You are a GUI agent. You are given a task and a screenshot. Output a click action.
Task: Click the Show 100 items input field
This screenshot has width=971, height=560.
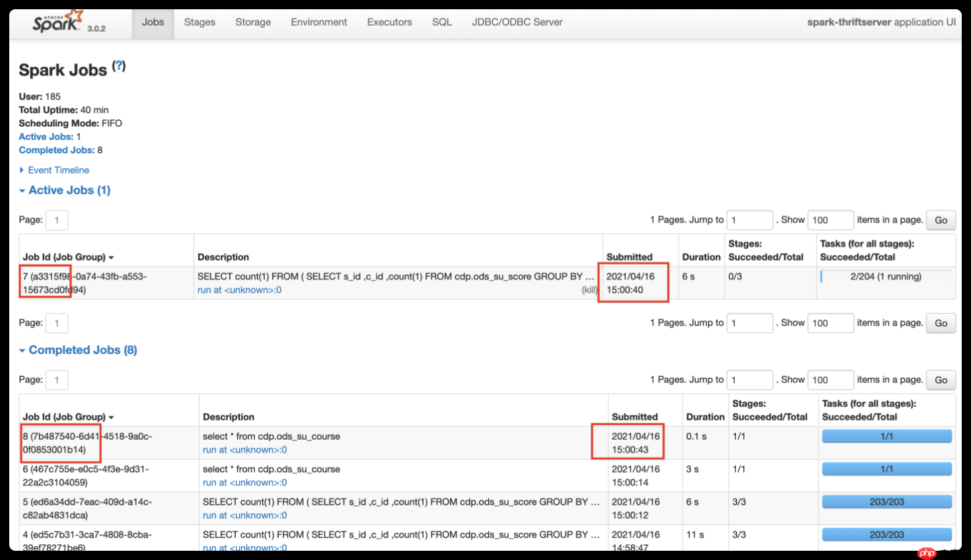830,220
